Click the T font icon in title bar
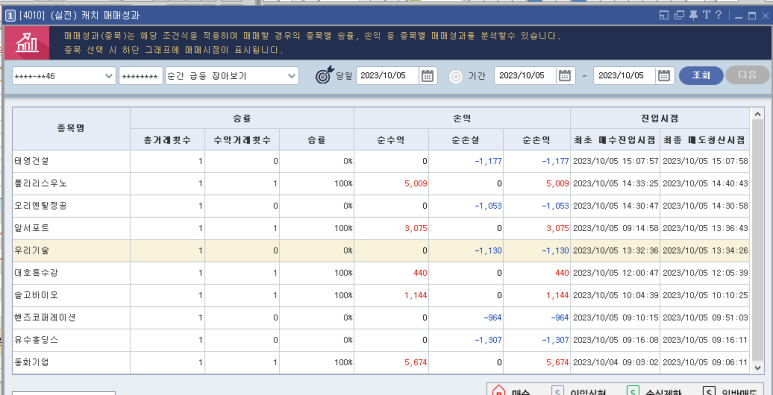773x395 pixels. pos(706,15)
